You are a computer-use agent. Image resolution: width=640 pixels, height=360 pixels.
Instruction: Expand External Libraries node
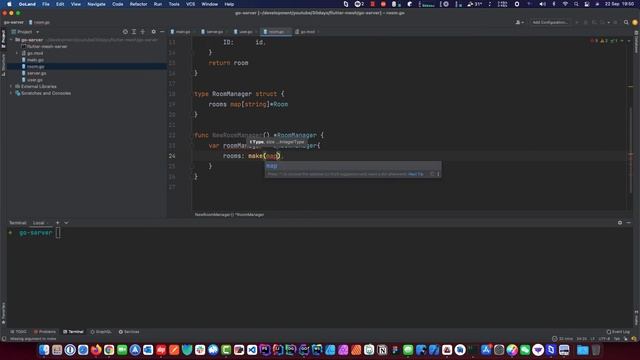click(11, 87)
